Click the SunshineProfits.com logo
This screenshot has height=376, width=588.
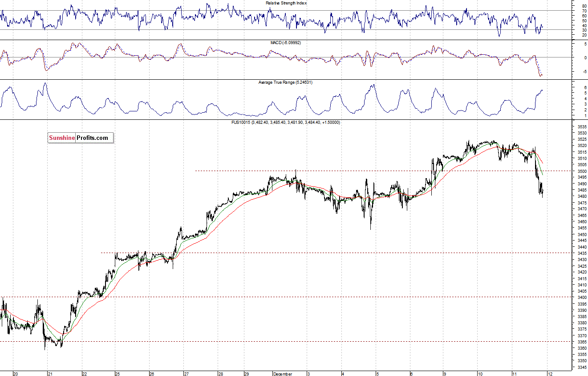[x=81, y=138]
